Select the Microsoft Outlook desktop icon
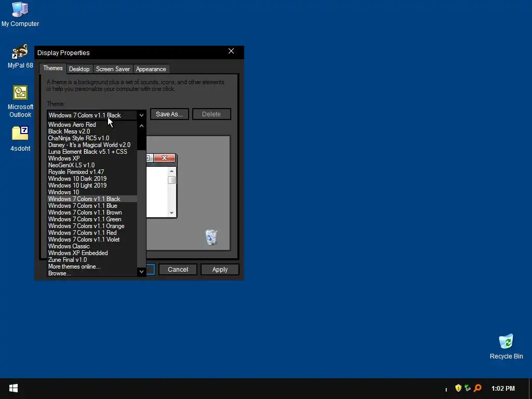Screen dimensions: 532x399 coord(20,101)
